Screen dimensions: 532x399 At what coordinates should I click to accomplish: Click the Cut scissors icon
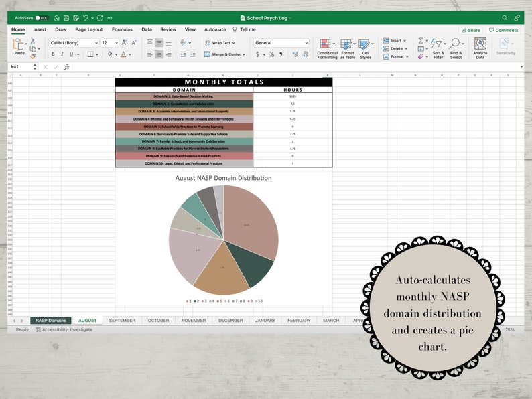pyautogui.click(x=33, y=41)
